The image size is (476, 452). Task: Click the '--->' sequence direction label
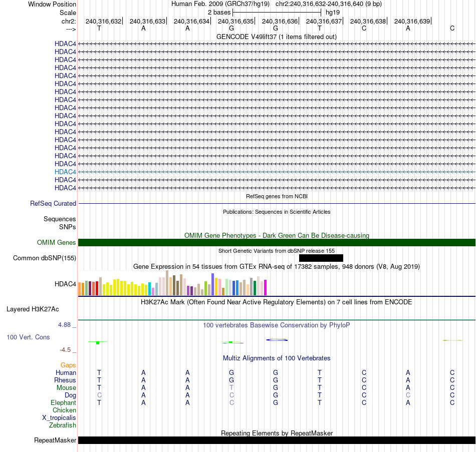pos(71,29)
